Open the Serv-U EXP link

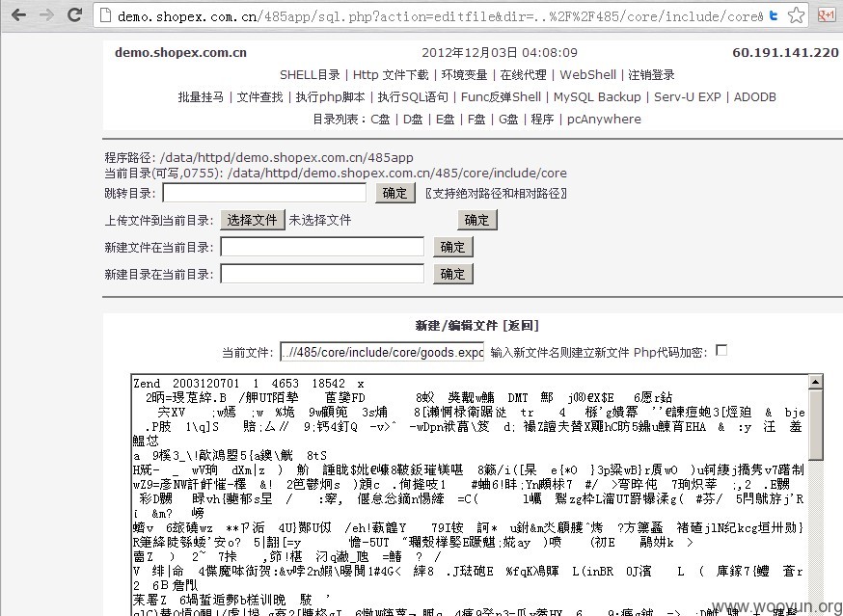point(687,96)
